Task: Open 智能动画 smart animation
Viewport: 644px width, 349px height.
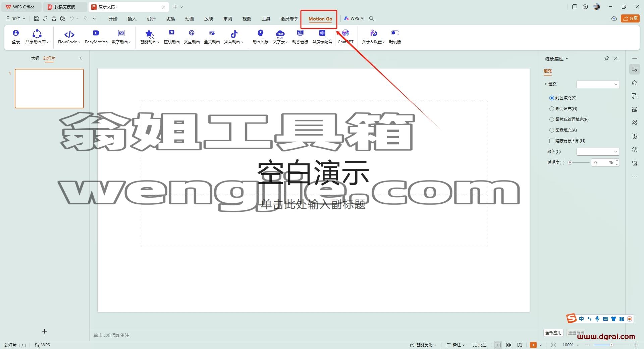Action: point(150,37)
